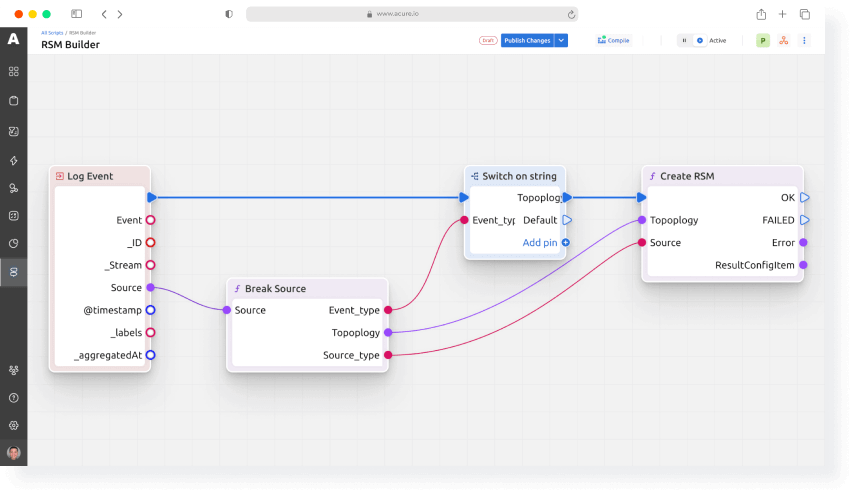Click the Compile button
The height and width of the screenshot is (496, 856).
click(614, 40)
